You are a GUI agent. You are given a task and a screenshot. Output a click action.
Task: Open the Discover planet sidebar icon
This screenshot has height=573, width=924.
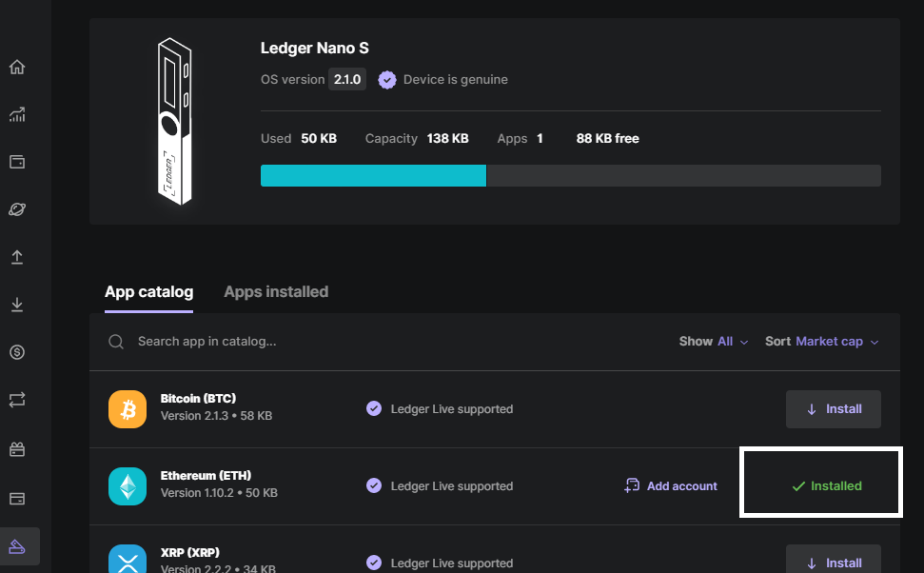tap(17, 209)
